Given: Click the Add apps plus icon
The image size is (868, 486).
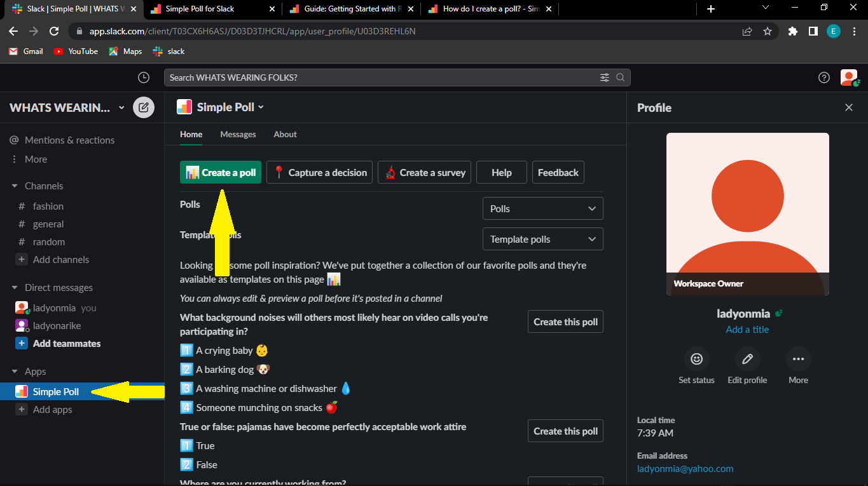Looking at the screenshot, I should [22, 410].
